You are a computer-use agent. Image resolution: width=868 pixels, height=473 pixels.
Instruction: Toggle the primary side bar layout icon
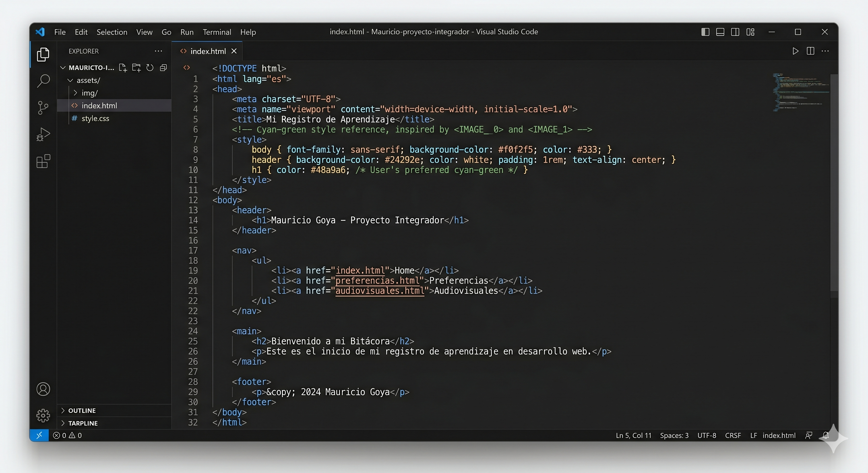pos(705,32)
